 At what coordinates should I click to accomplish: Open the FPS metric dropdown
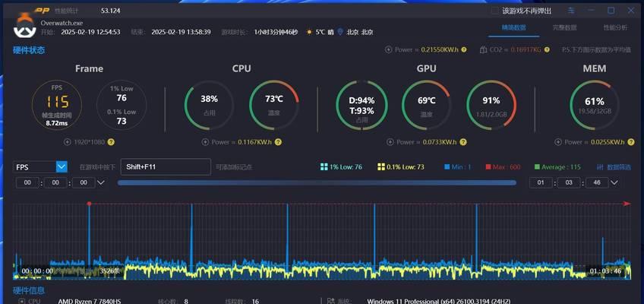click(62, 166)
